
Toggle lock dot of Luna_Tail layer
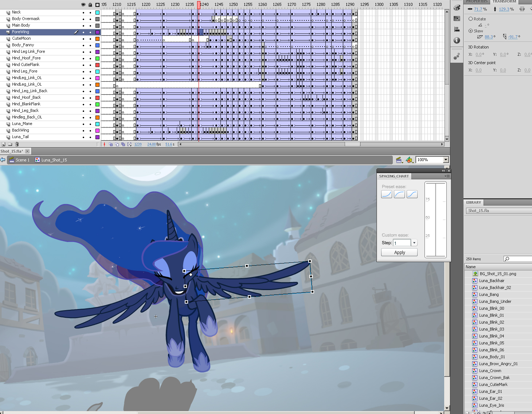[x=90, y=137]
